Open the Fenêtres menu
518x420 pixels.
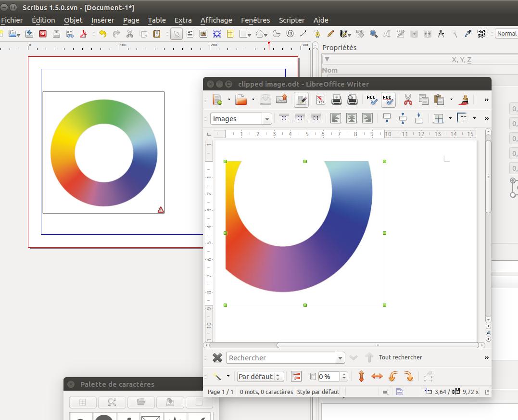[255, 20]
